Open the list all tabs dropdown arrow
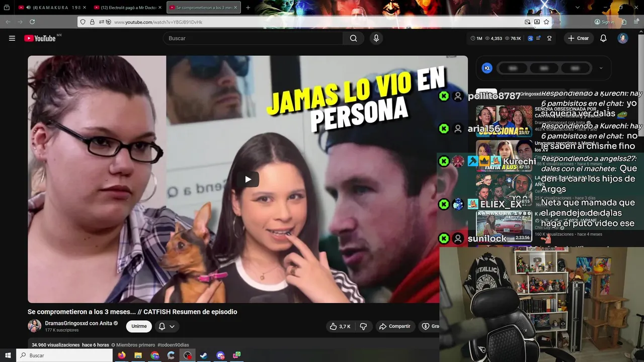Image resolution: width=644 pixels, height=362 pixels. click(578, 8)
